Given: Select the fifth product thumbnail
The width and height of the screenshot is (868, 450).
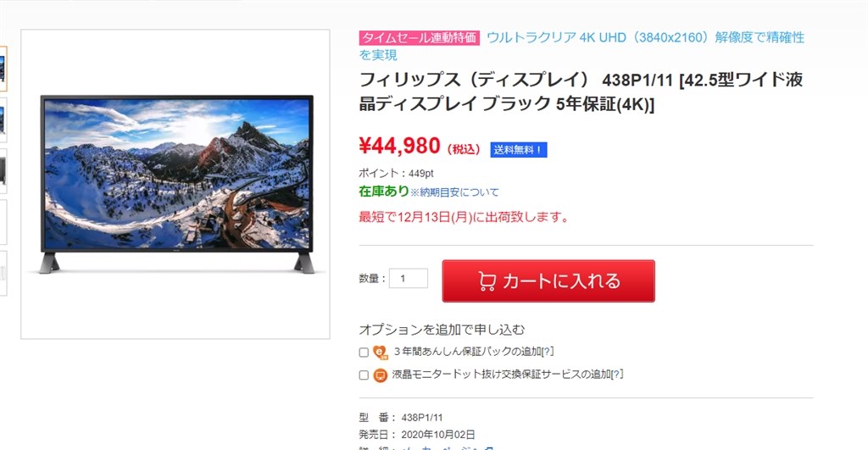Looking at the screenshot, I should [x=3, y=273].
